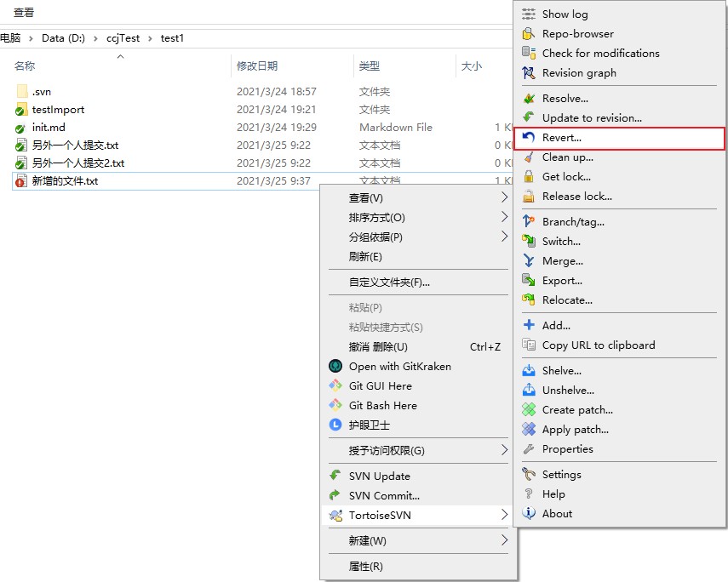Viewport: 728px width, 582px height.
Task: Click the SVN Update icon
Action: coord(335,476)
